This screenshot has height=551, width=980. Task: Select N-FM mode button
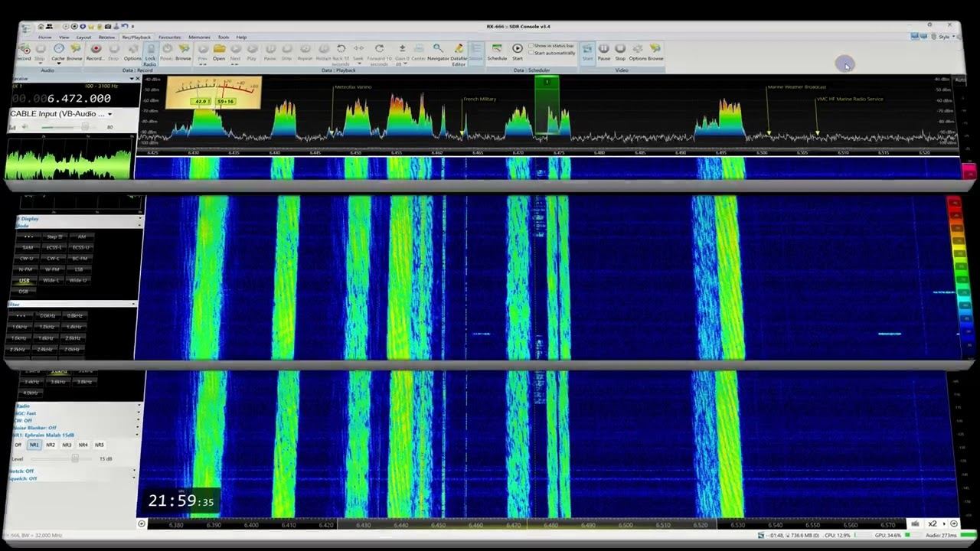(25, 269)
